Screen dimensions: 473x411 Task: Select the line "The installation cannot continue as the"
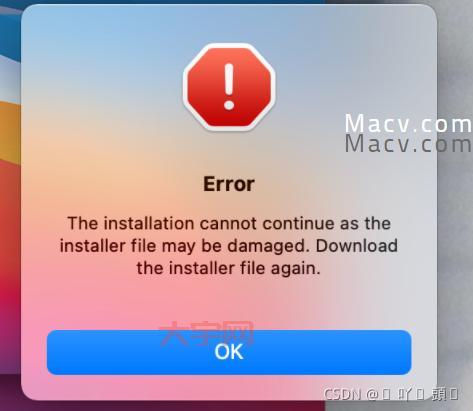(x=229, y=223)
